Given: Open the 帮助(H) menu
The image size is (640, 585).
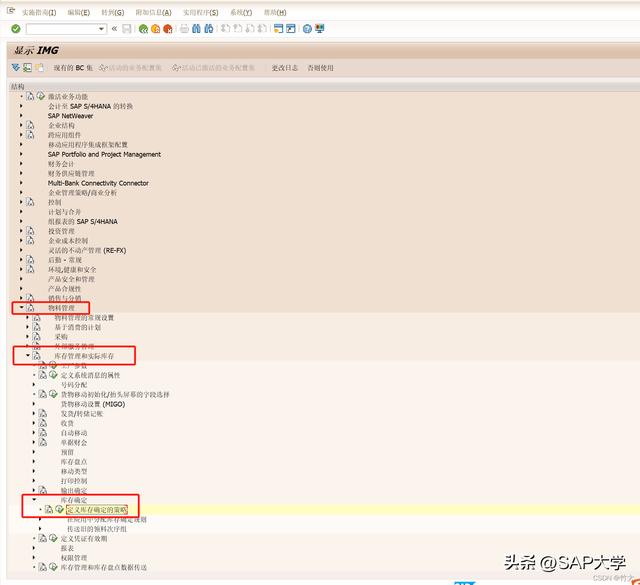Looking at the screenshot, I should pos(275,13).
